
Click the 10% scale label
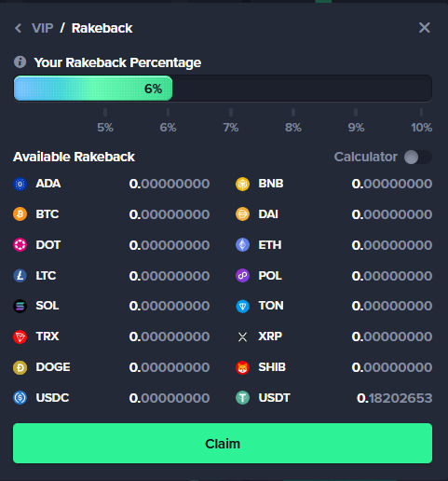[421, 128]
